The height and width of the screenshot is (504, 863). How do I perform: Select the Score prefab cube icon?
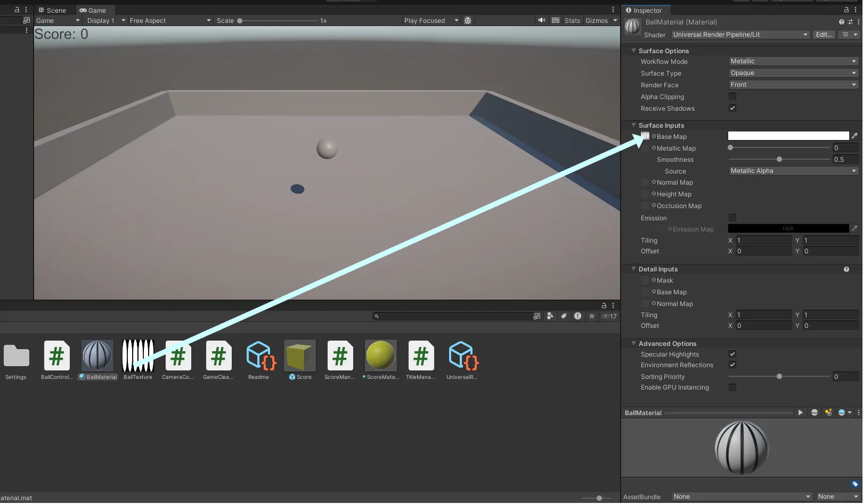coord(300,356)
